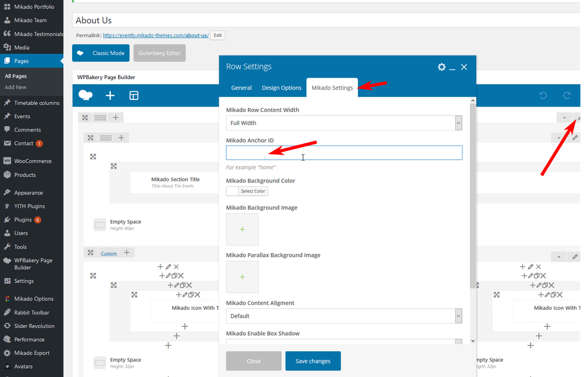Click the About Us page title field
The height and width of the screenshot is (377, 588).
[x=326, y=20]
